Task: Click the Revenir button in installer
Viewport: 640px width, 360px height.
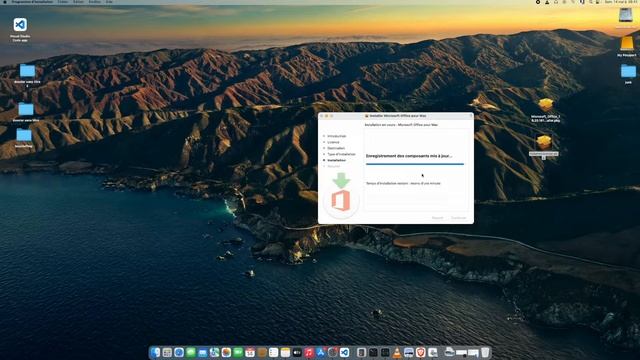Action: 437,218
